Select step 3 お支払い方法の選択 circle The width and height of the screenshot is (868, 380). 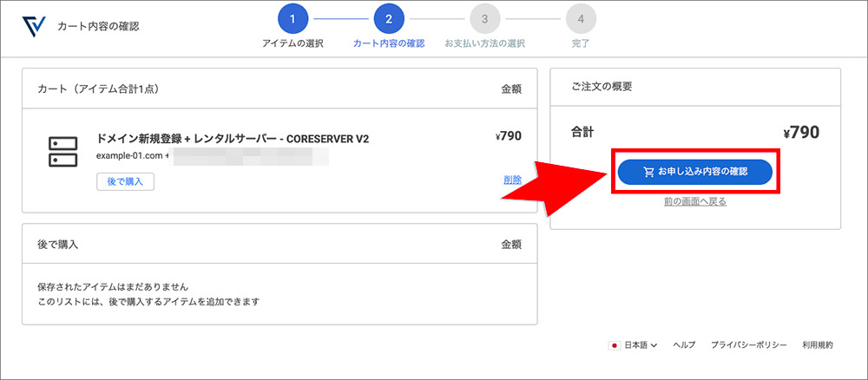[484, 19]
